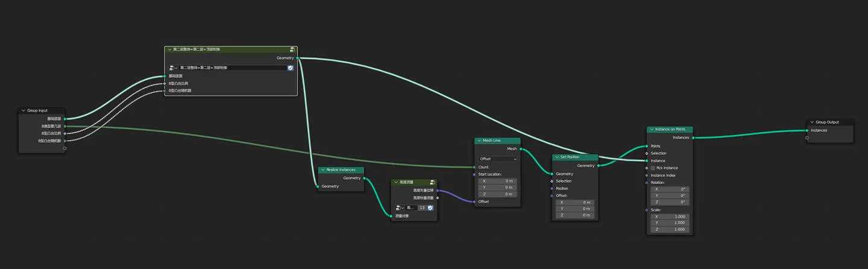Click Mesh Line Start Location Z field
Screen dimensions: 868x269
[x=497, y=194]
